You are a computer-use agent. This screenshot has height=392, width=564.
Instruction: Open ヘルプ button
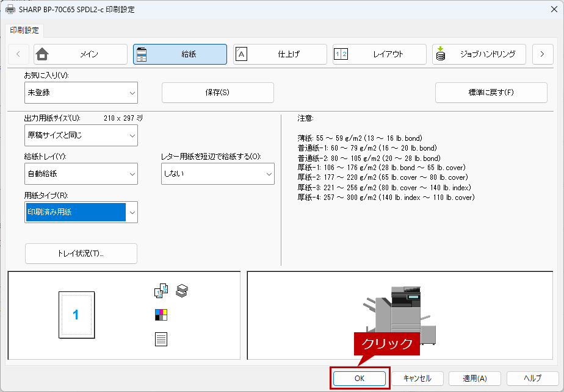point(533,379)
